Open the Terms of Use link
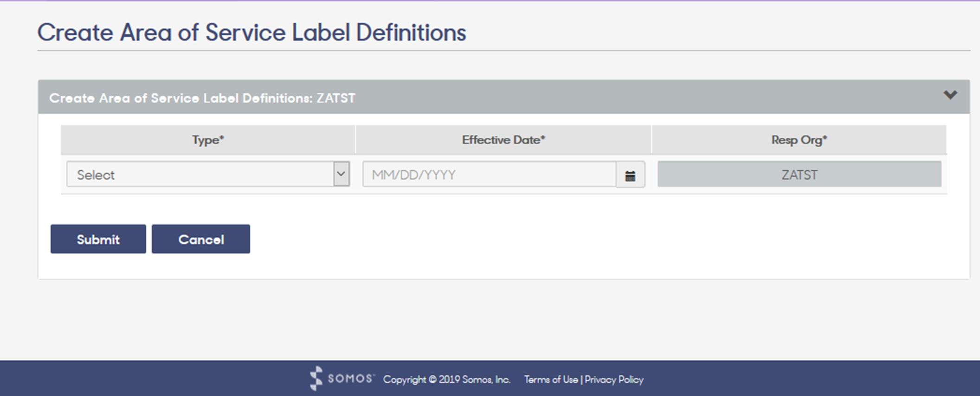 pyautogui.click(x=551, y=380)
